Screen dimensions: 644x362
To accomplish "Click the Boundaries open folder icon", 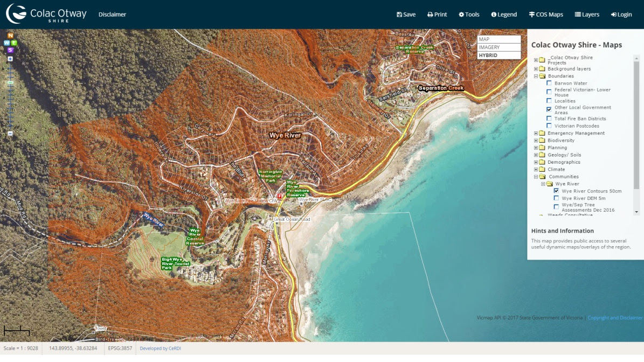I will coord(542,76).
